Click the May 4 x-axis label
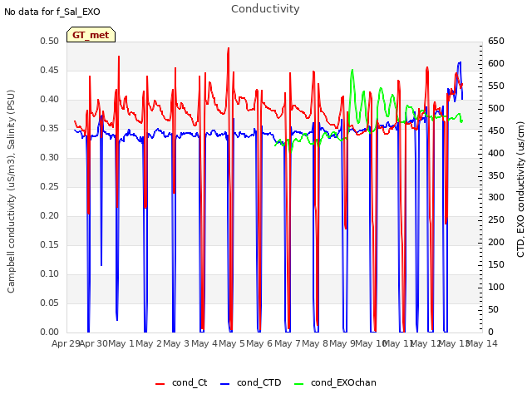The image size is (532, 399). [204, 343]
